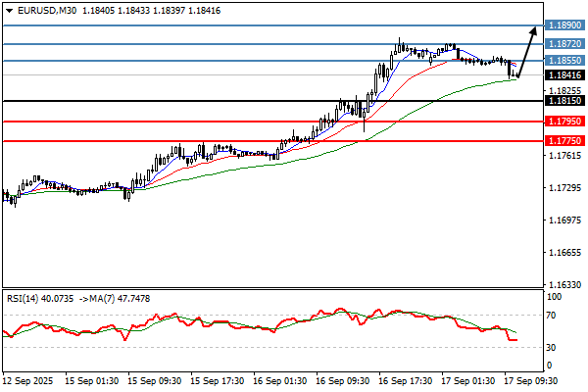Image resolution: width=588 pixels, height=392 pixels.
Task: Click the blue 1.18720 price level label
Action: tap(564, 43)
